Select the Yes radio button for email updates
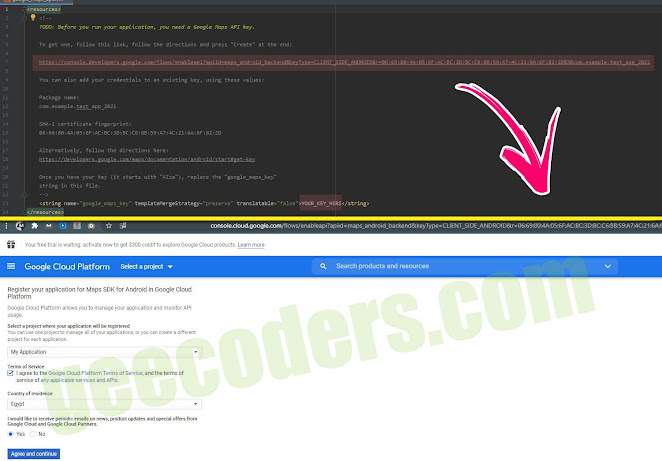 click(x=11, y=434)
